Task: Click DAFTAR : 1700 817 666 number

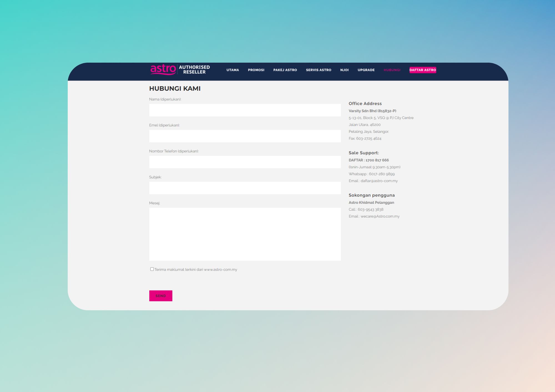Action: click(369, 160)
